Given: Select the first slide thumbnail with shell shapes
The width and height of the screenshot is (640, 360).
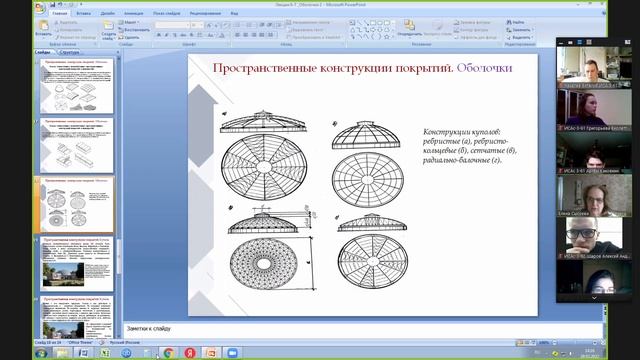Looking at the screenshot, I should [77, 86].
